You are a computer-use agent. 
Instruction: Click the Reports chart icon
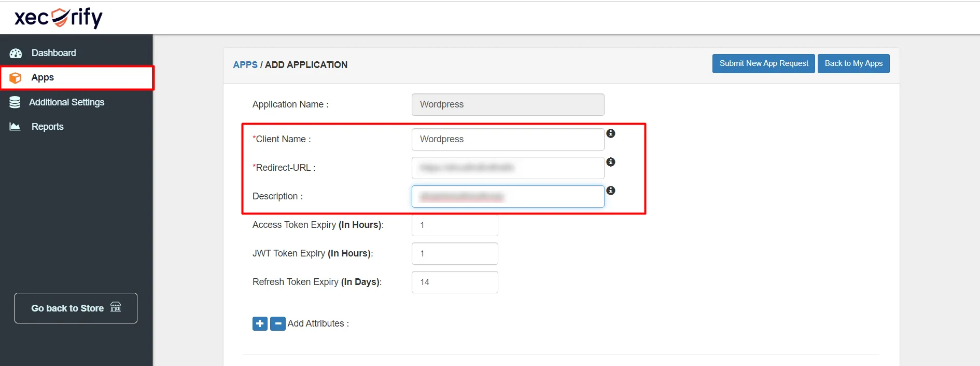(15, 127)
